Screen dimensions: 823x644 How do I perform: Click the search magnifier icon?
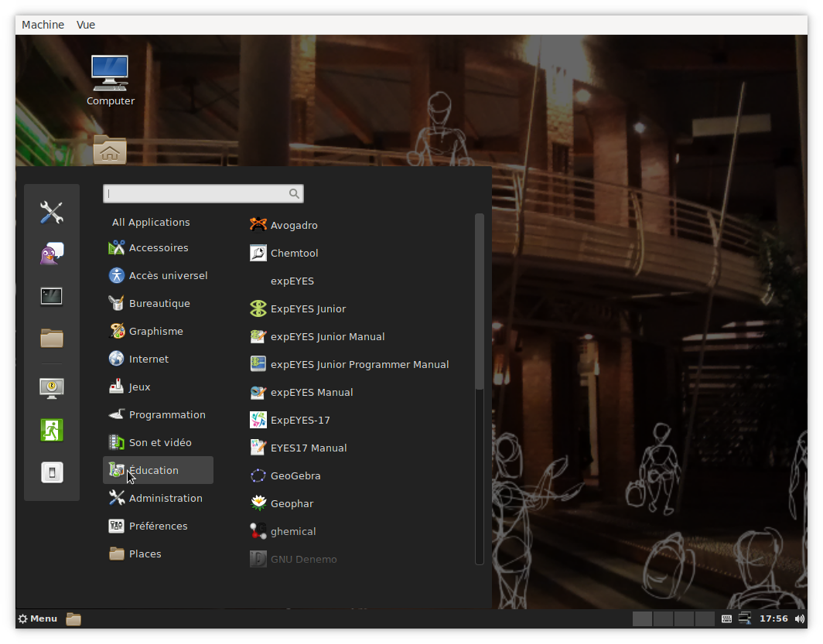click(294, 193)
